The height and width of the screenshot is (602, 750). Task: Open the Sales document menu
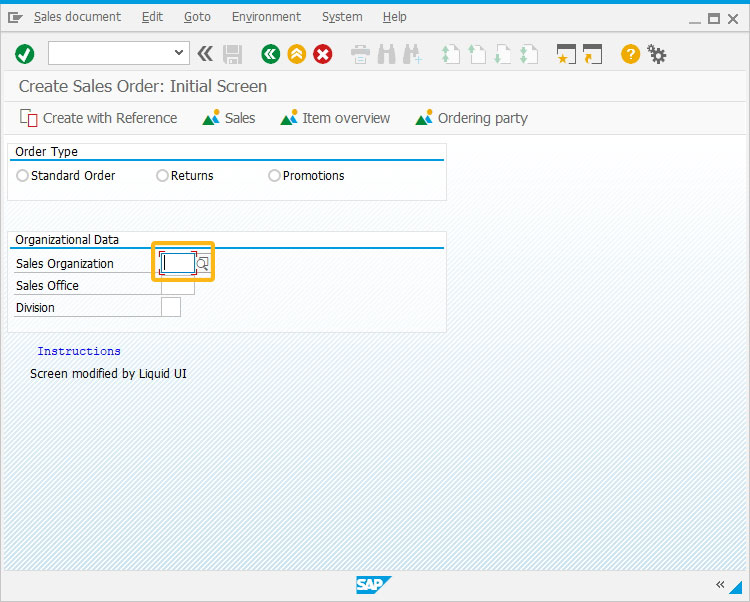[x=77, y=17]
